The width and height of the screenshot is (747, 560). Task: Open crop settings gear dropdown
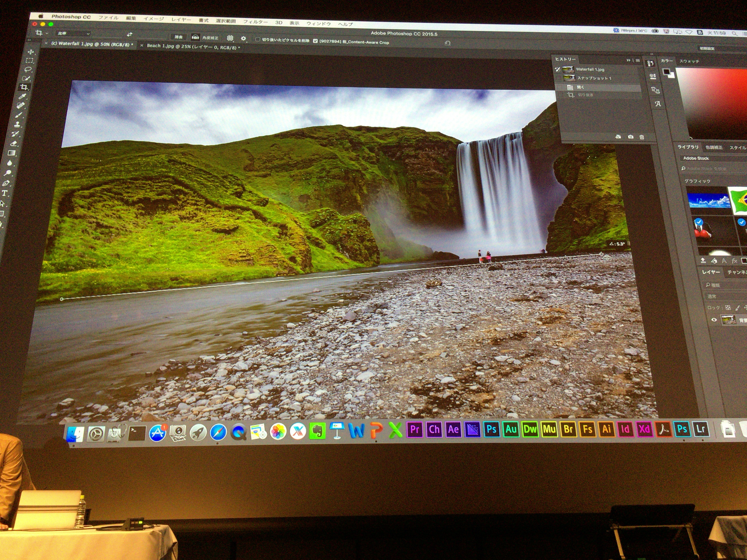click(244, 38)
